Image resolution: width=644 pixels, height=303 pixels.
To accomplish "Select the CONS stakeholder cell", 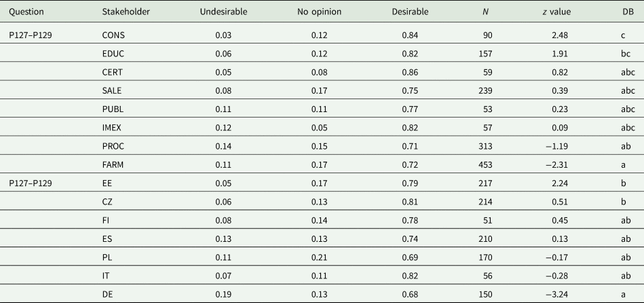I will point(113,35).
